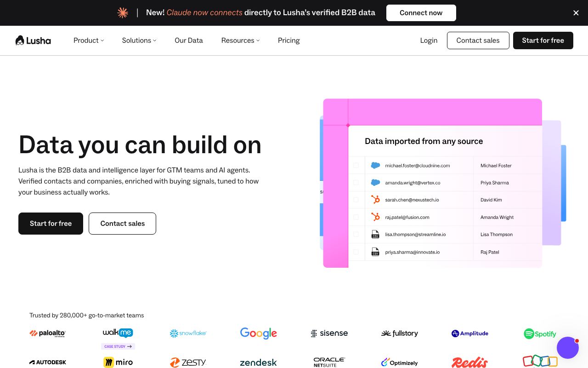Click the HubSpot icon beside raj.patel@fusion.com
The width and height of the screenshot is (588, 368).
(x=375, y=217)
